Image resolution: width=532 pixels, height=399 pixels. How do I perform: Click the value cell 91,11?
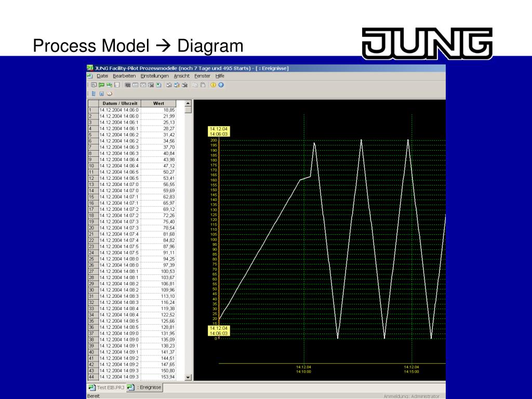click(158, 253)
